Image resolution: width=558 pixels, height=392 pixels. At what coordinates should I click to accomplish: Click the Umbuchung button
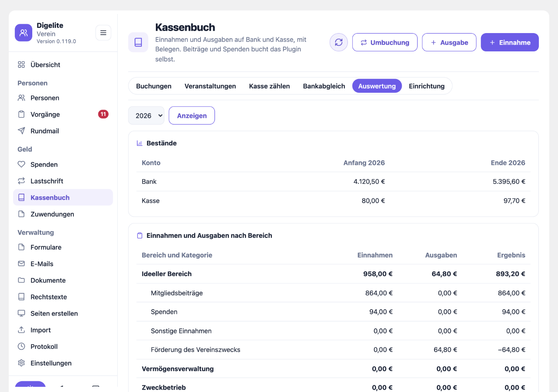tap(385, 42)
